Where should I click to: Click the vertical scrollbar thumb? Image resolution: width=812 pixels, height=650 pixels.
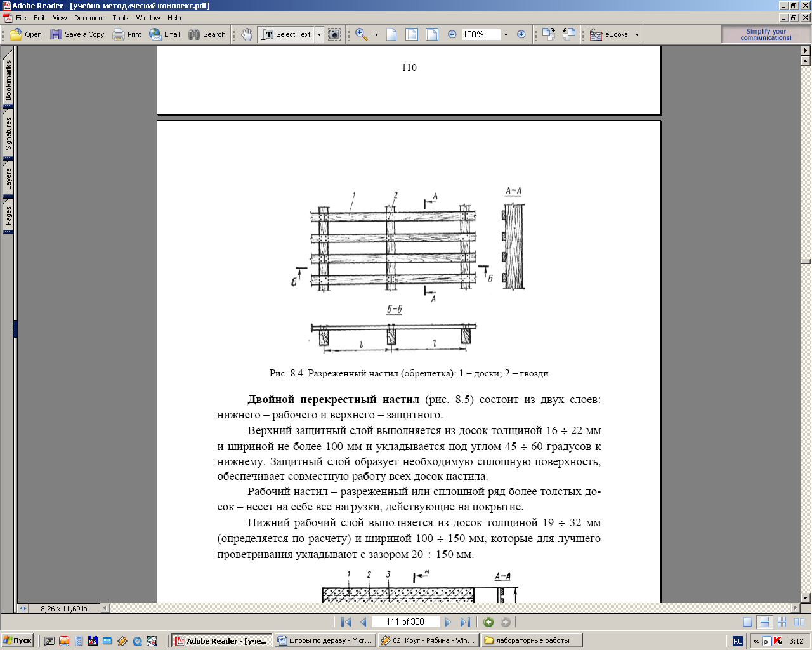coord(806,262)
